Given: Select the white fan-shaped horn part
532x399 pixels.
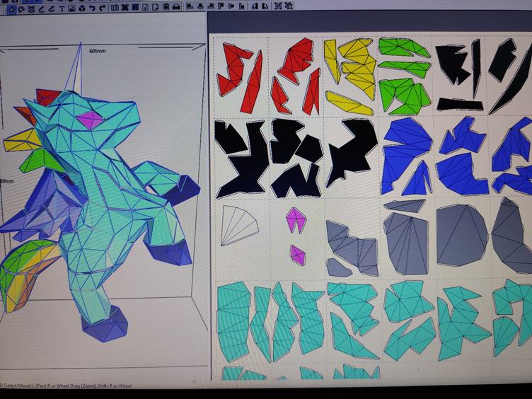Looking at the screenshot, I should point(240,225).
